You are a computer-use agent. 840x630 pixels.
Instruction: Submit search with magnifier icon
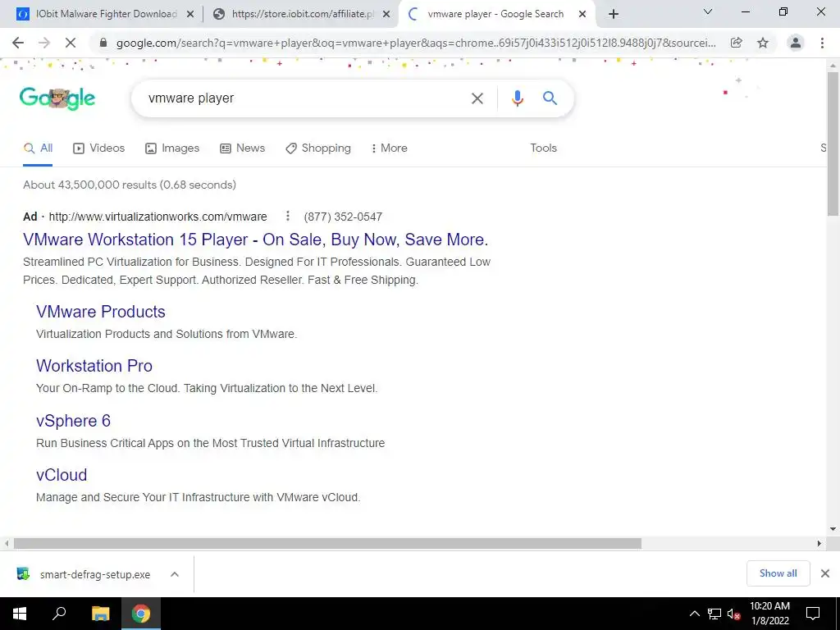point(550,98)
